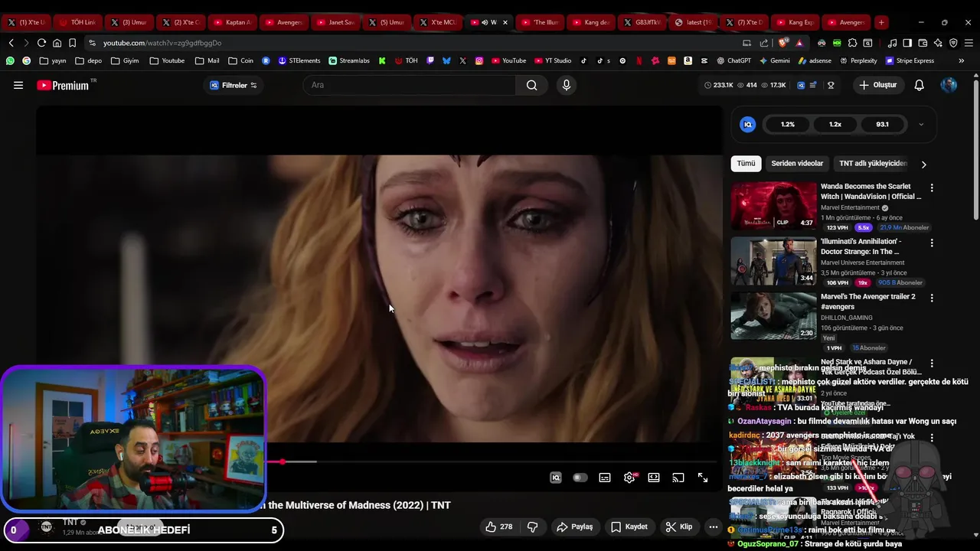Screen dimensions: 980x551
Task: Show more chips with right arrow
Action: [x=923, y=164]
